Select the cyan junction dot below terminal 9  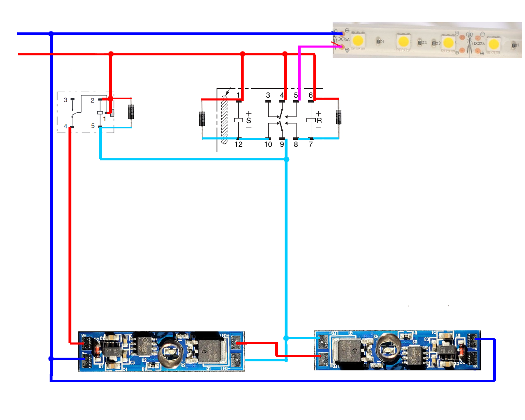286,159
